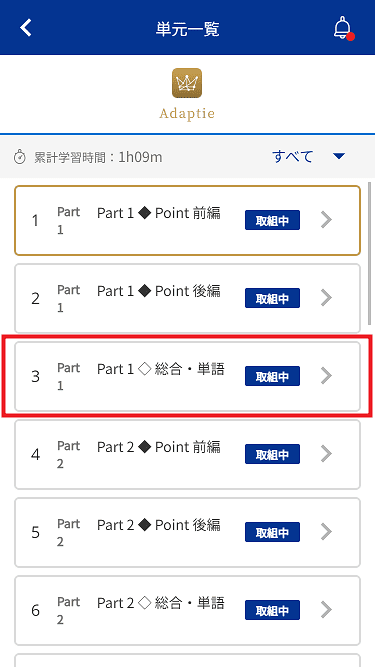This screenshot has height=667, width=375.
Task: Select the 取組中 badge on unit 5
Action: click(x=273, y=532)
